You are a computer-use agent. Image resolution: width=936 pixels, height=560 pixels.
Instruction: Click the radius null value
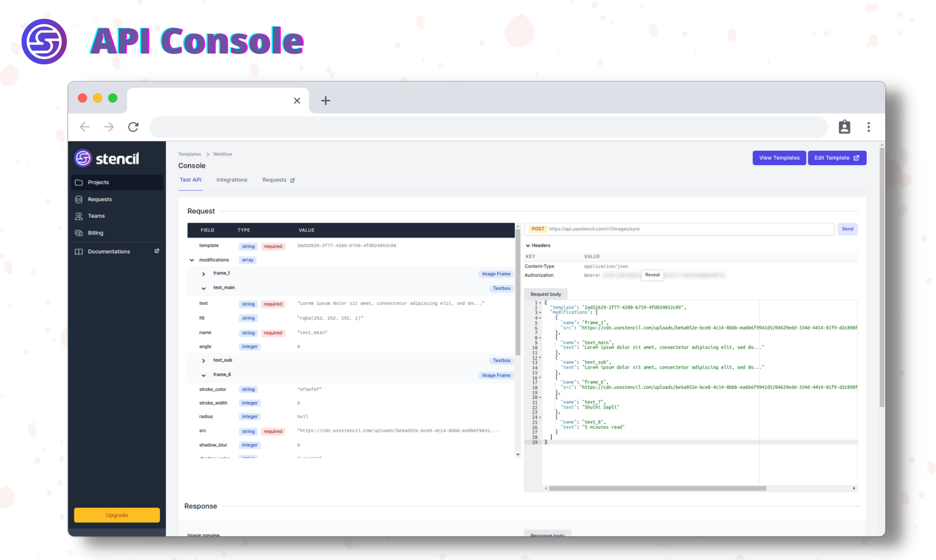click(x=303, y=417)
